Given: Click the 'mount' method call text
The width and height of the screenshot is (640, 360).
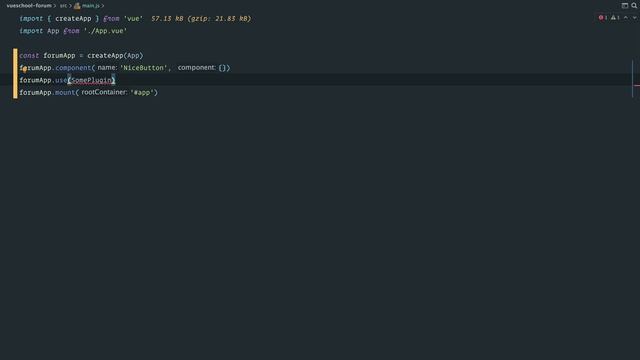Looking at the screenshot, I should coord(65,92).
